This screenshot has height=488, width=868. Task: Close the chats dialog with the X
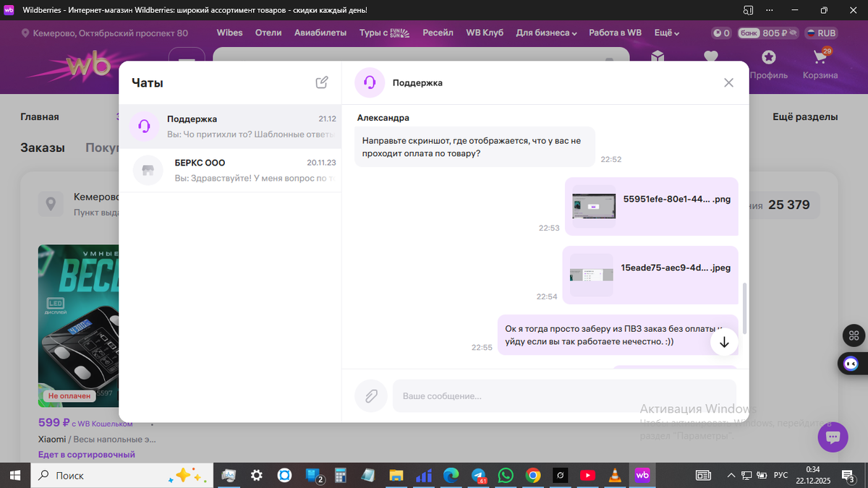(728, 82)
